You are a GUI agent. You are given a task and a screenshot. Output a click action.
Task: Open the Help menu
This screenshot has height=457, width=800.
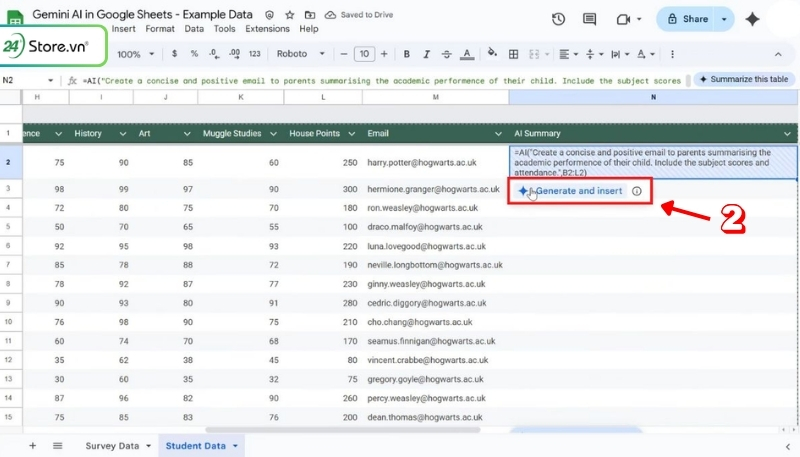point(309,29)
